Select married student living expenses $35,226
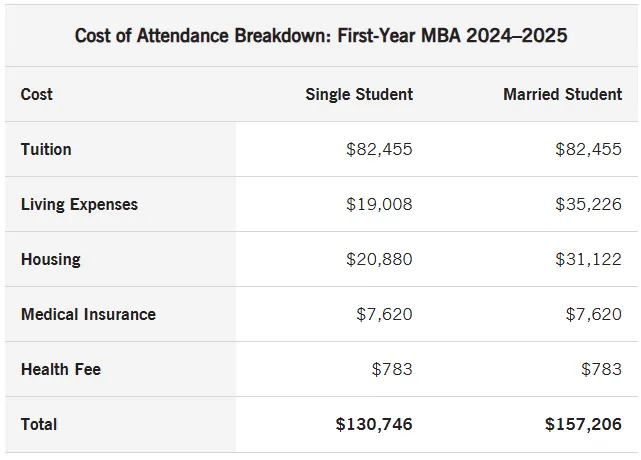641x460 pixels. (x=588, y=204)
